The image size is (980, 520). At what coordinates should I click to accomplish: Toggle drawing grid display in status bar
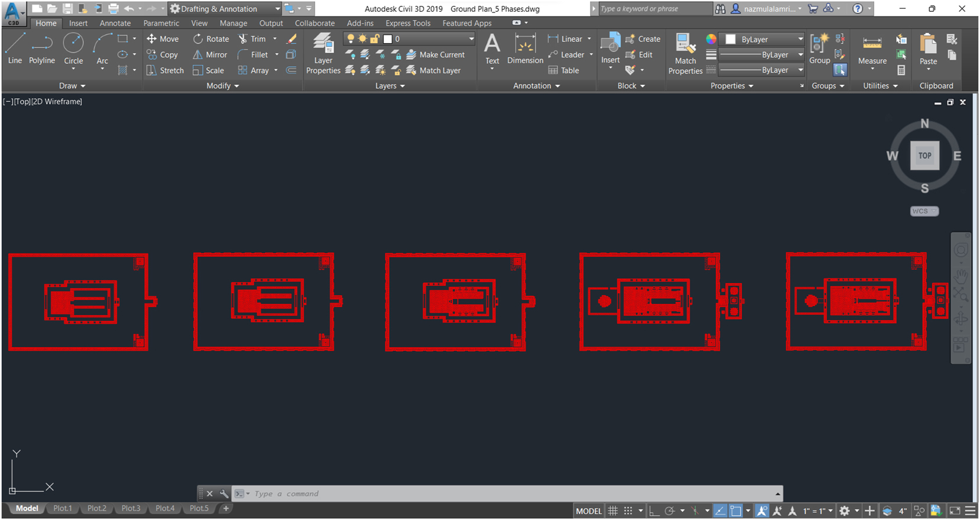pyautogui.click(x=613, y=511)
